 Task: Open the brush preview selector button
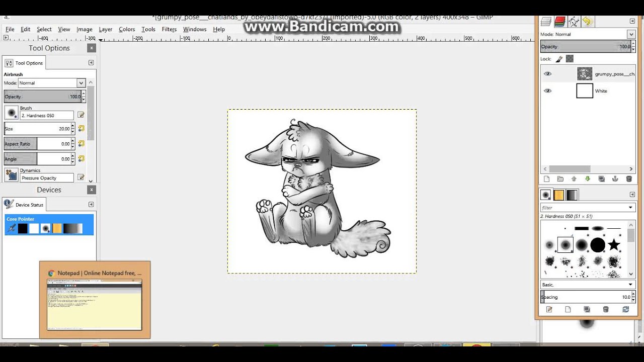[x=11, y=113]
